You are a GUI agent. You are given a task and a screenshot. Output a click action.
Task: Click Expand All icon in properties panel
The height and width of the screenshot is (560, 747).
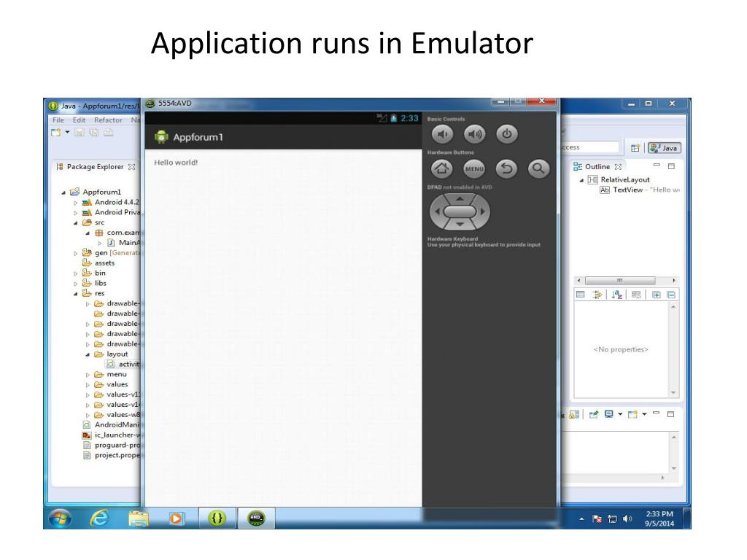click(x=656, y=295)
